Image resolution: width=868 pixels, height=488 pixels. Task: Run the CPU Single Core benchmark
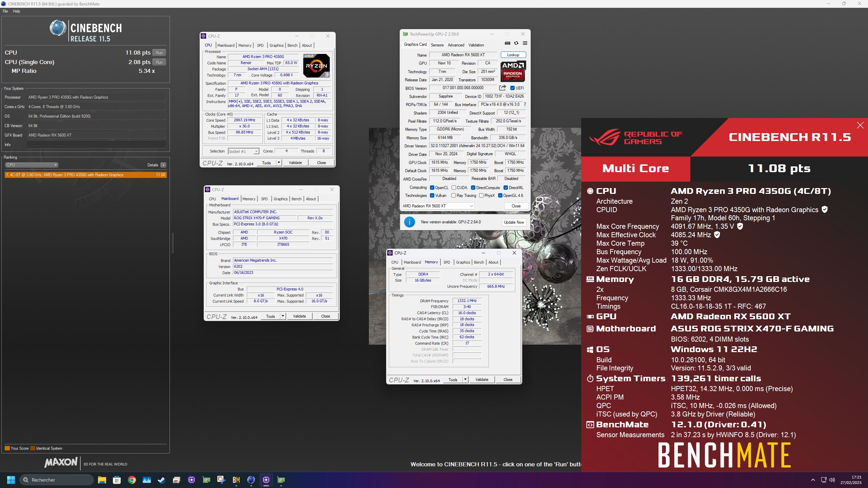(x=159, y=62)
